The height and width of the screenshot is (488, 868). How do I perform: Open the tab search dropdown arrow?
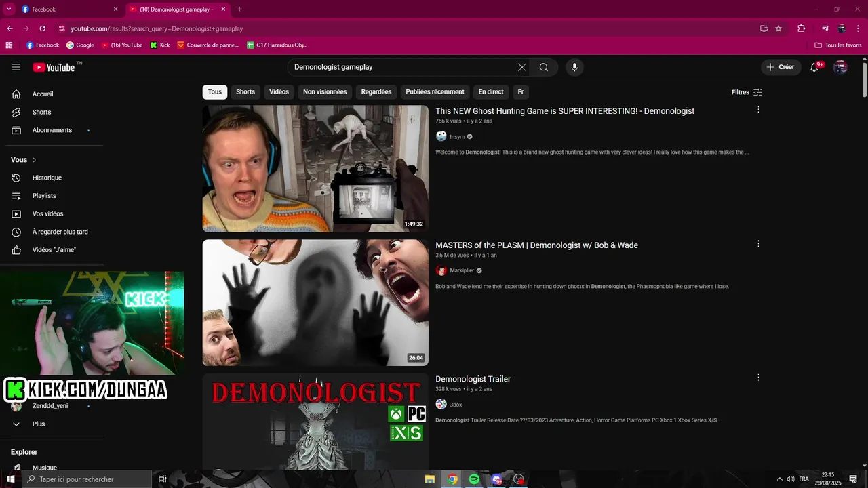tap(9, 9)
